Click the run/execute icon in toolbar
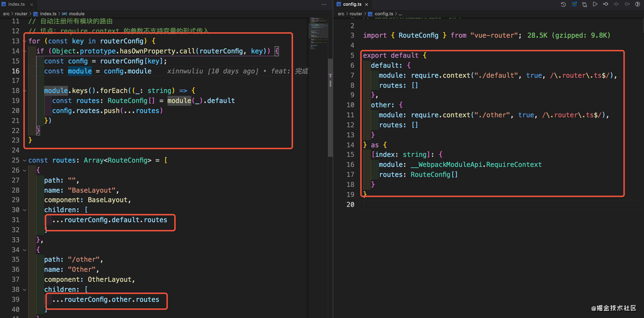 [595, 5]
